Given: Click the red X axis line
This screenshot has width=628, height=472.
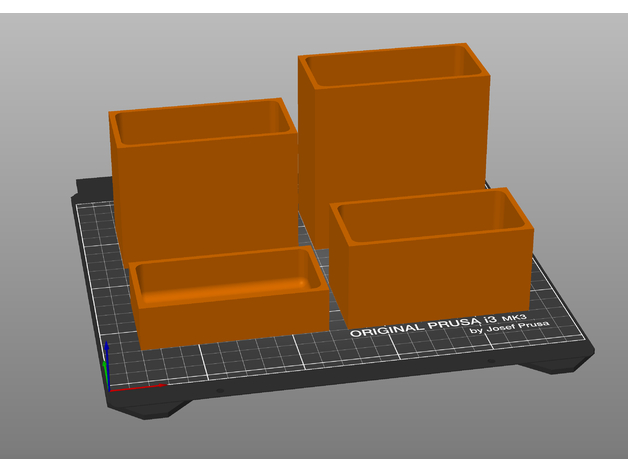Looking at the screenshot, I should tap(140, 387).
